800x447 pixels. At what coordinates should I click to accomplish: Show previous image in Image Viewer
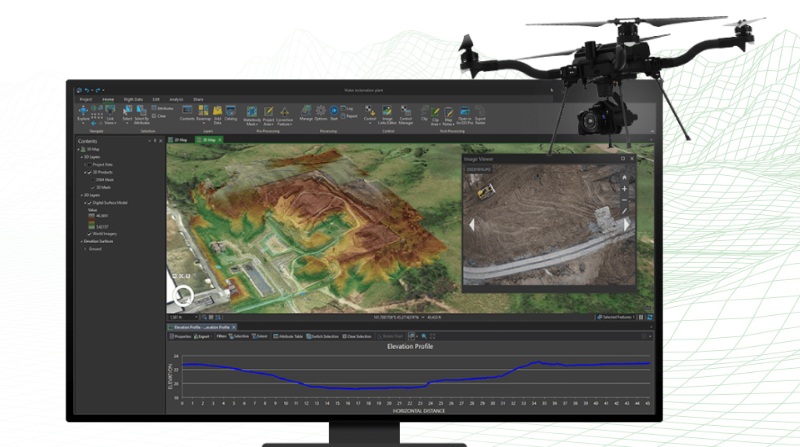coord(471,225)
